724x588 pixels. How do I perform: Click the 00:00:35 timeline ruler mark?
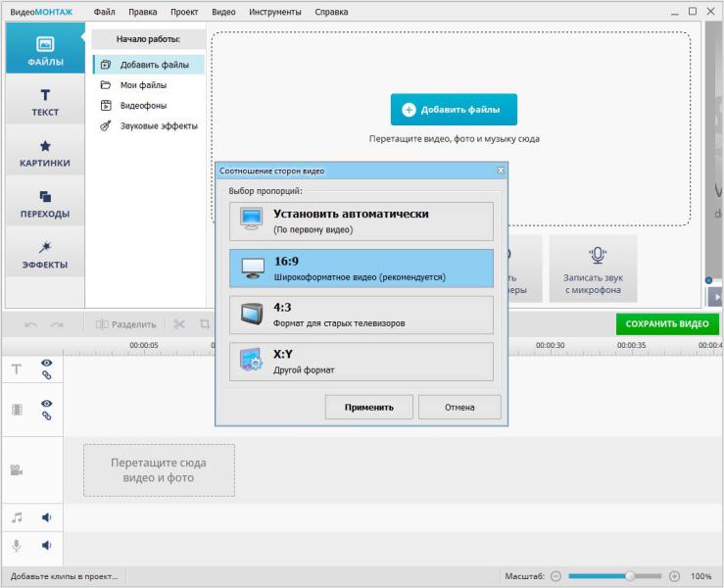(631, 345)
